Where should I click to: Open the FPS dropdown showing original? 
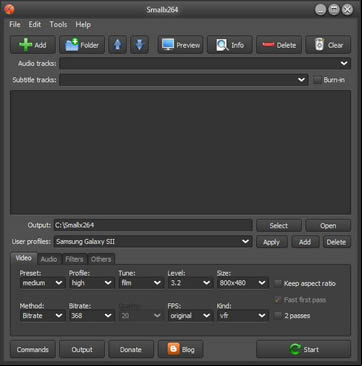pyautogui.click(x=190, y=315)
